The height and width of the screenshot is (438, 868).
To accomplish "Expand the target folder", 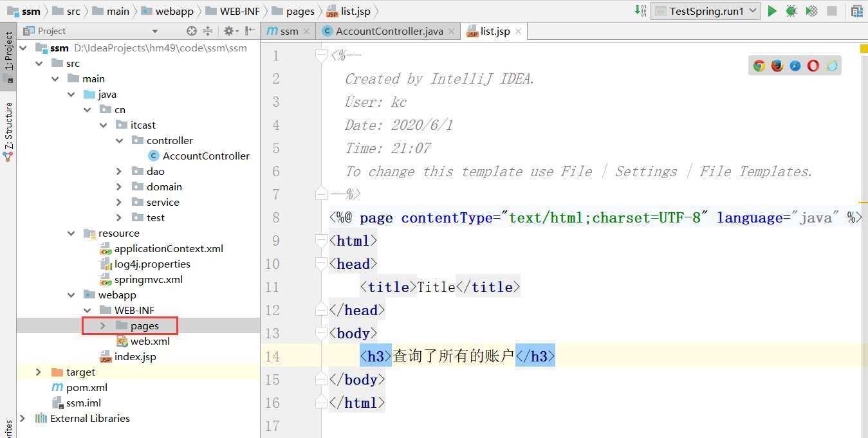I will [x=39, y=372].
